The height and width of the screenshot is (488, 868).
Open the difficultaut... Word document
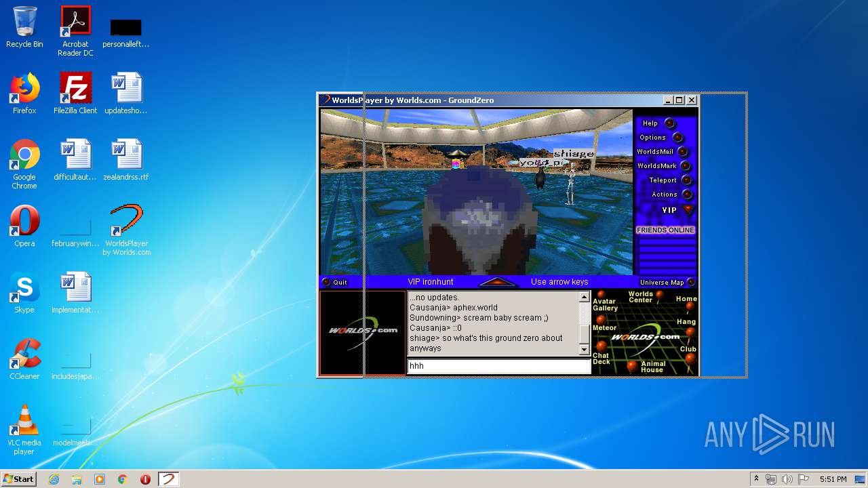pyautogui.click(x=75, y=160)
